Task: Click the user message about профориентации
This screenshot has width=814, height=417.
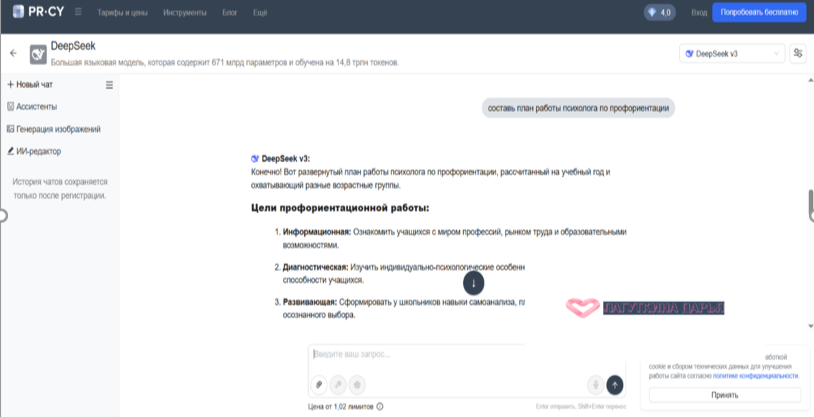Action: click(578, 108)
